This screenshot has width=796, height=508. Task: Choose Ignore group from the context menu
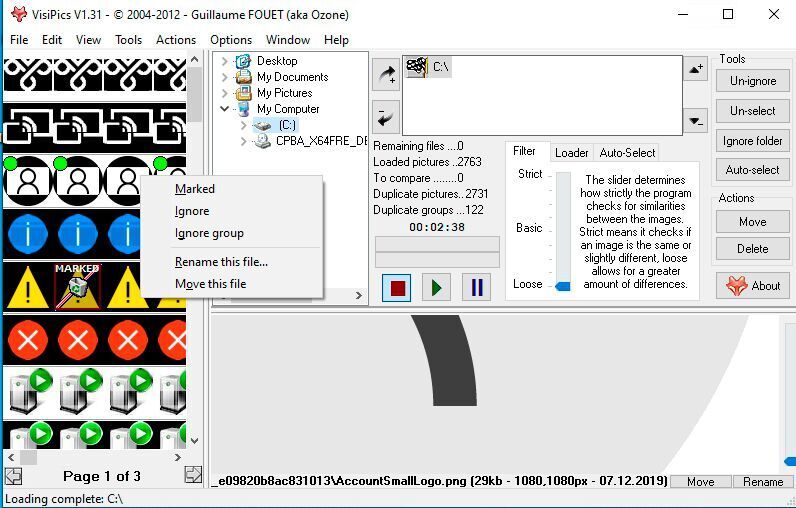231,233
